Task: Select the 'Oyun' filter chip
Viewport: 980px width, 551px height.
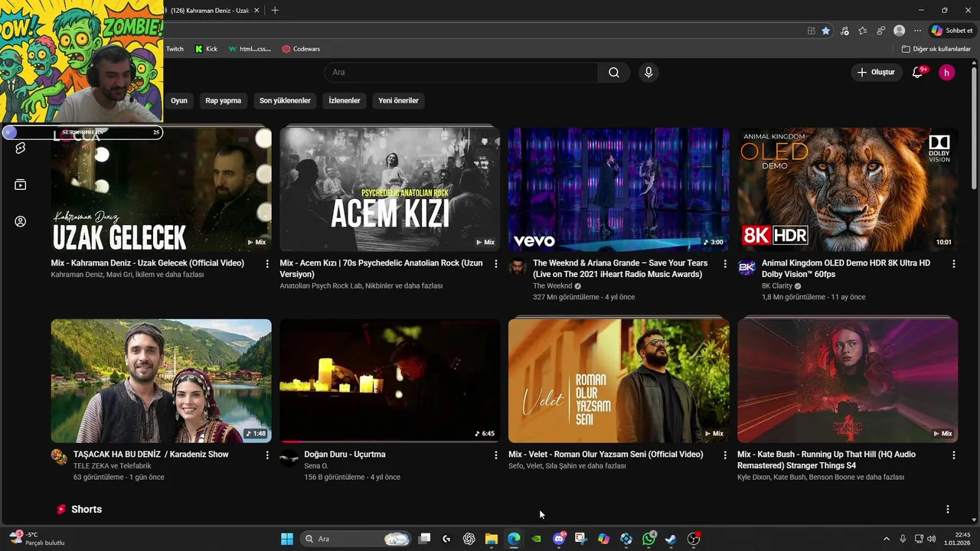Action: tap(179, 100)
